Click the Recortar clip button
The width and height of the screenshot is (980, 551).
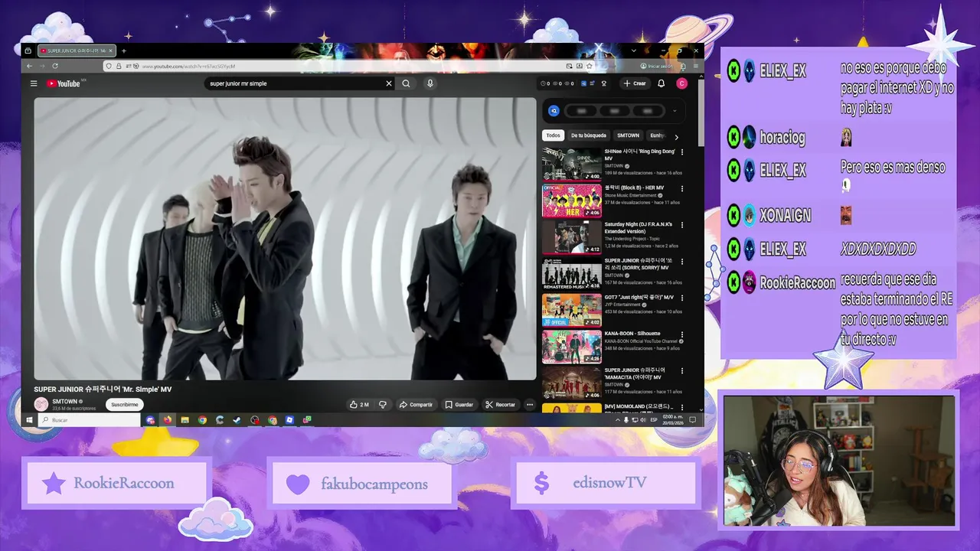[x=500, y=405]
